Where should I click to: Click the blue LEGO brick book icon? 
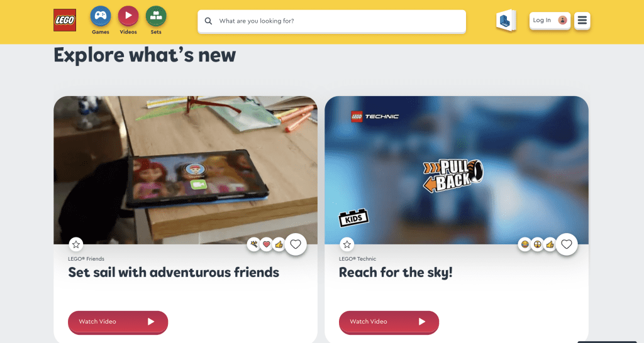(x=506, y=20)
